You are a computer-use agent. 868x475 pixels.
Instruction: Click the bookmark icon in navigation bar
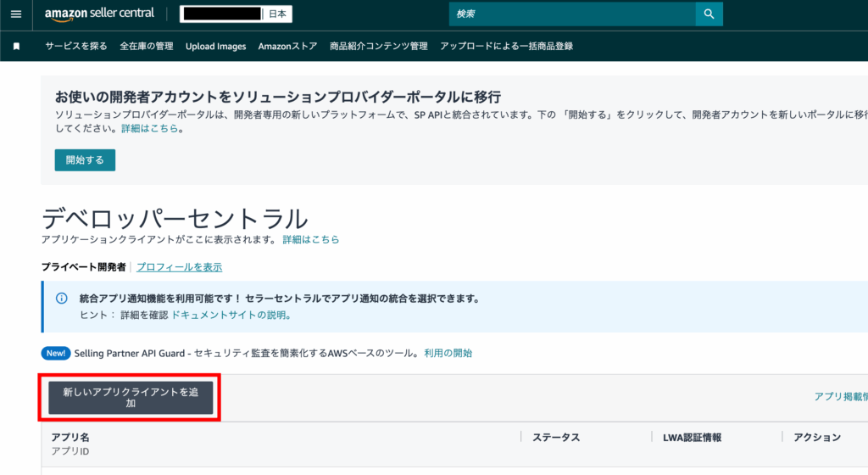click(16, 47)
